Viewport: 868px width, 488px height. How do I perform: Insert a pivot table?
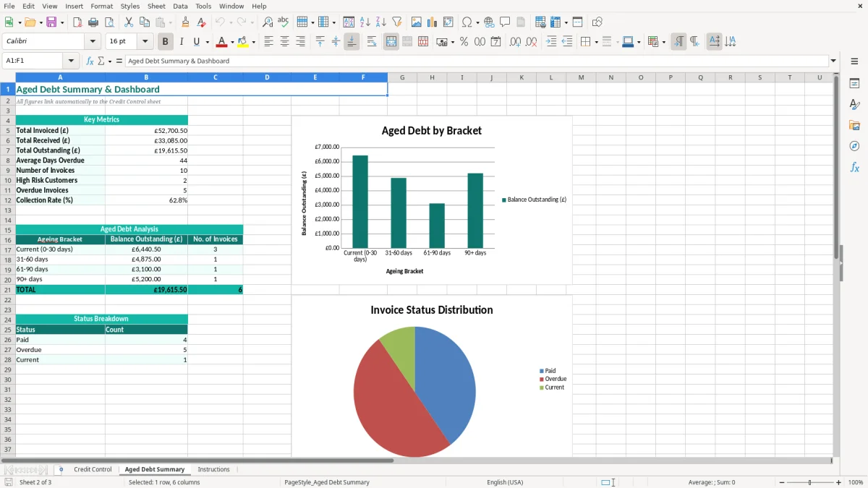[448, 22]
